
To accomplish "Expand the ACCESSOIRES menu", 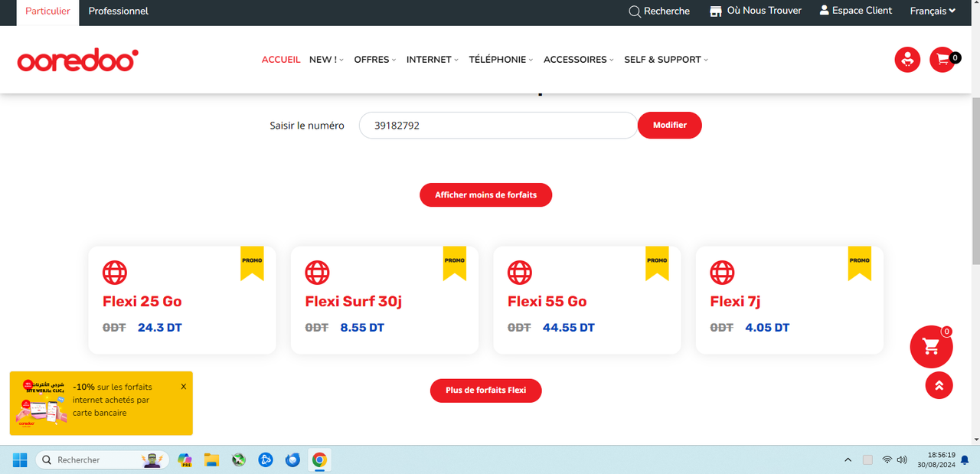I will point(579,60).
